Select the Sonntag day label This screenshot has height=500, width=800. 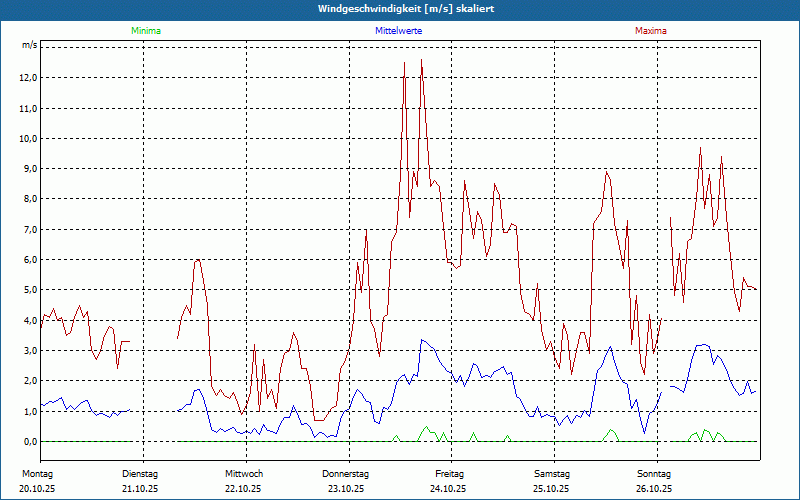click(x=655, y=473)
